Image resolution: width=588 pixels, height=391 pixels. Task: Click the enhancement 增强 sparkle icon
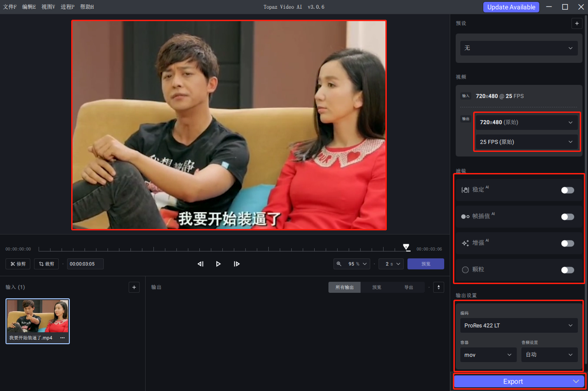465,243
